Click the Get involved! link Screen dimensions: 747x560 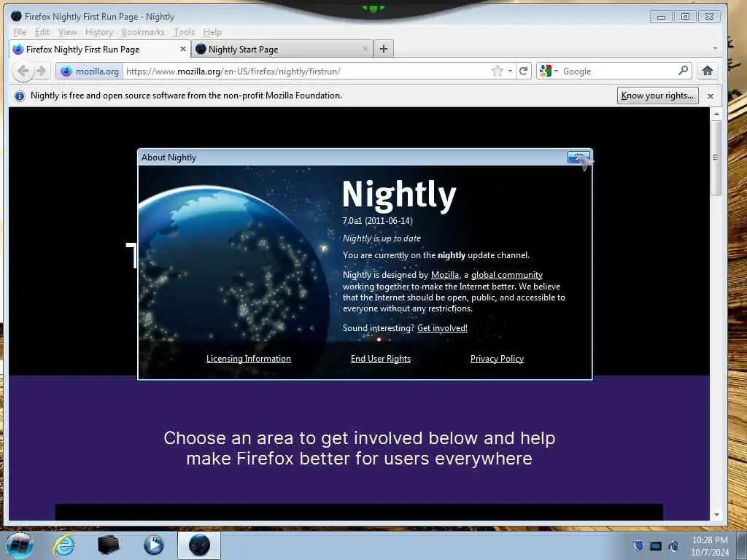[442, 328]
